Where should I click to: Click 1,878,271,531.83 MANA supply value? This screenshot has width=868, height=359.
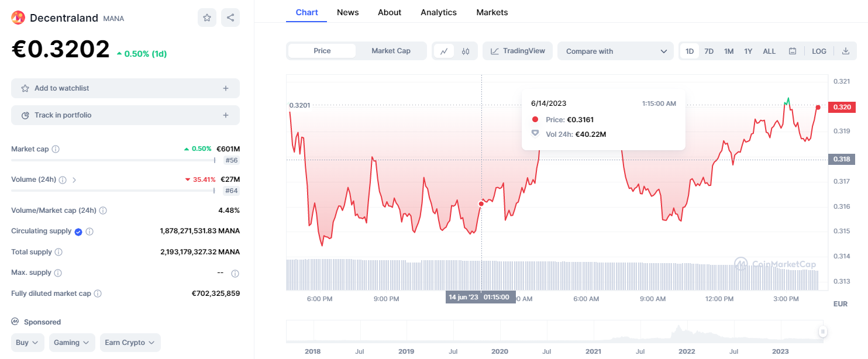(x=199, y=231)
